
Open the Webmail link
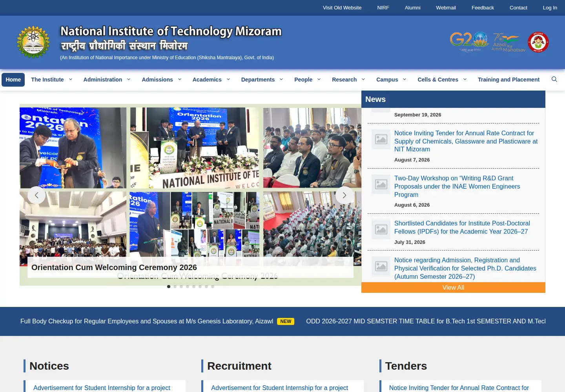(x=446, y=8)
